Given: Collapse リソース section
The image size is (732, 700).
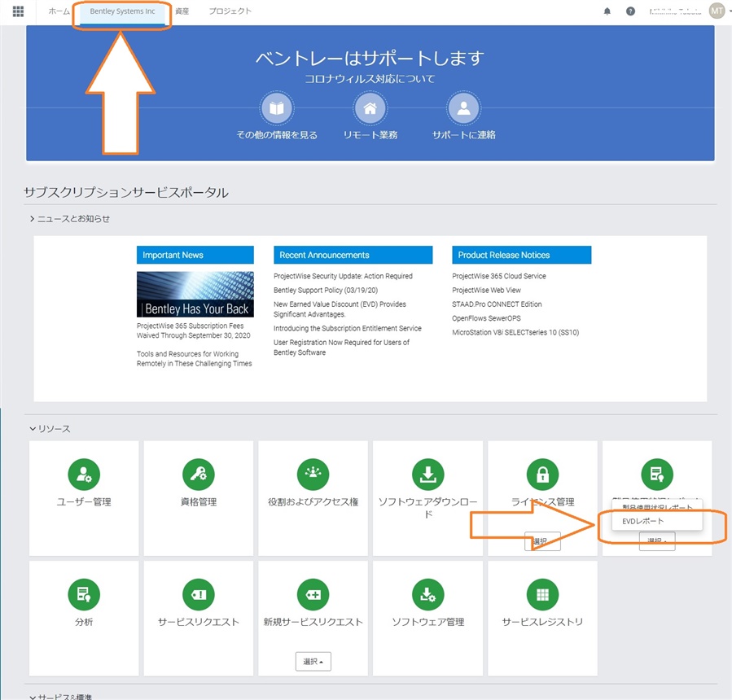Looking at the screenshot, I should [50, 429].
